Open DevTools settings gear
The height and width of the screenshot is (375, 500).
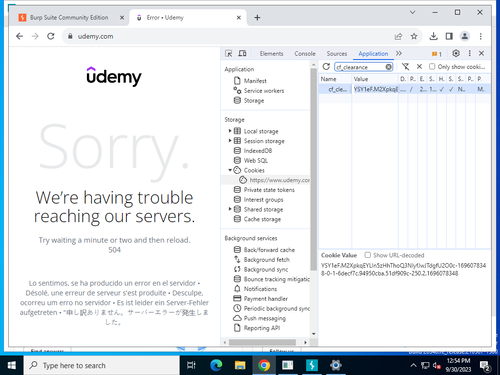[x=456, y=53]
